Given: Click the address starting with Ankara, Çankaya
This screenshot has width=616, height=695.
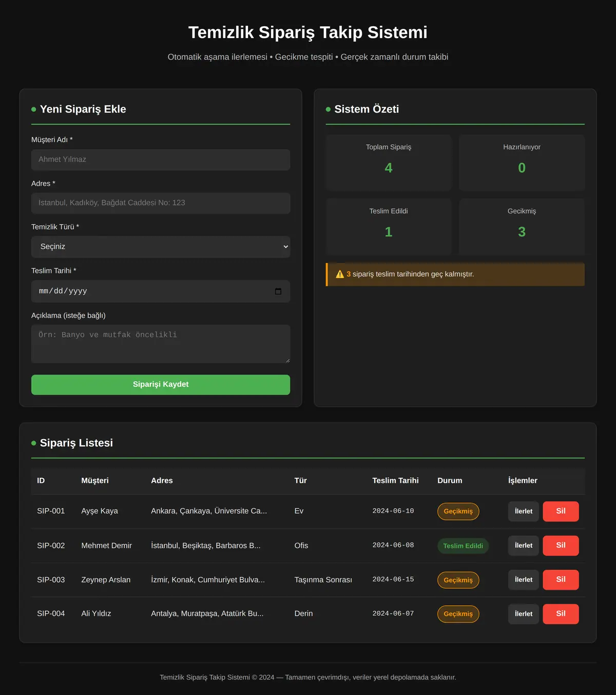Looking at the screenshot, I should (x=209, y=511).
